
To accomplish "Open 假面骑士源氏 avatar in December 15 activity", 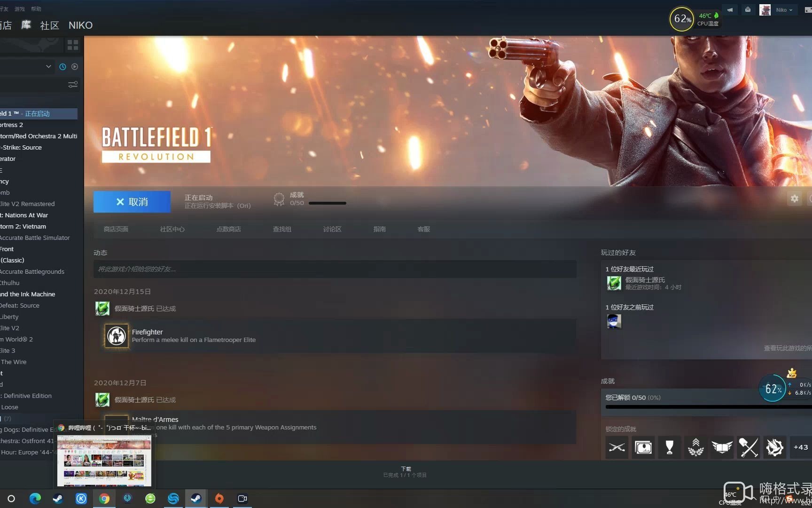I will pyautogui.click(x=102, y=309).
